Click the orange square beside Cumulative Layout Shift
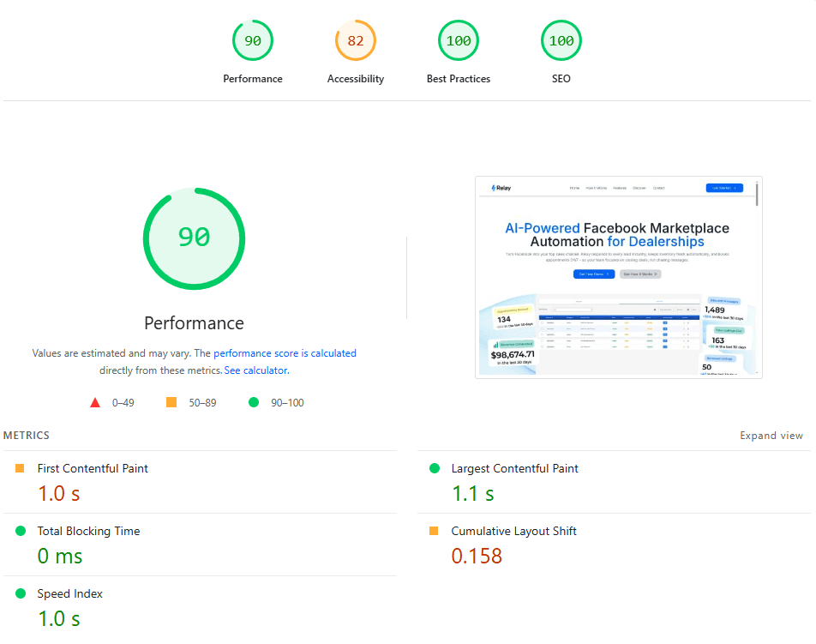Screen dimensions: 816x644 [x=434, y=531]
